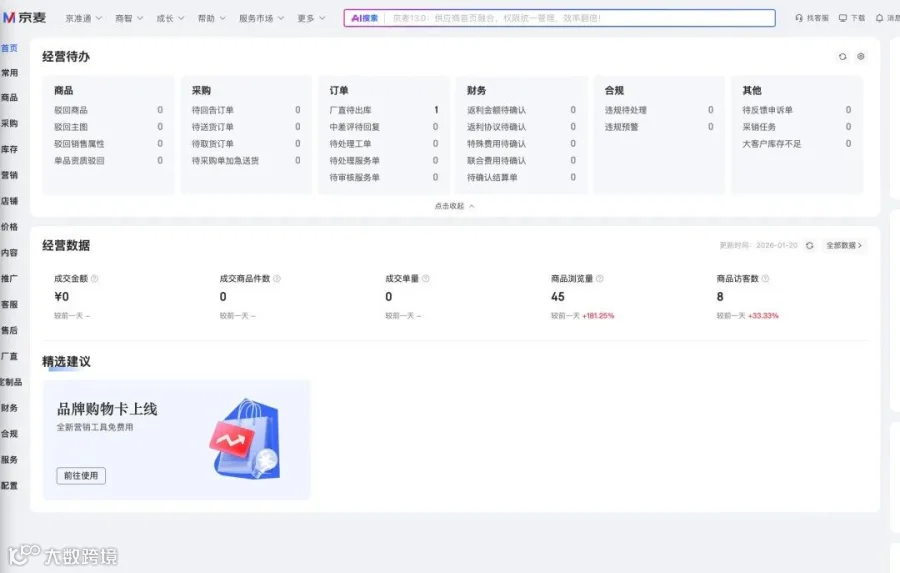Click the 品牌购物卡上线 card title
This screenshot has width=900, height=573.
click(x=107, y=409)
